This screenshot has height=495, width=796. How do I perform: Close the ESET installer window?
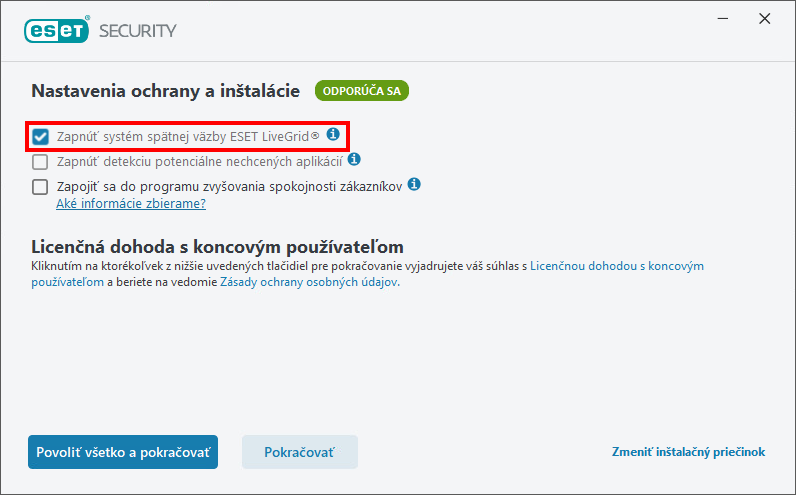click(765, 19)
